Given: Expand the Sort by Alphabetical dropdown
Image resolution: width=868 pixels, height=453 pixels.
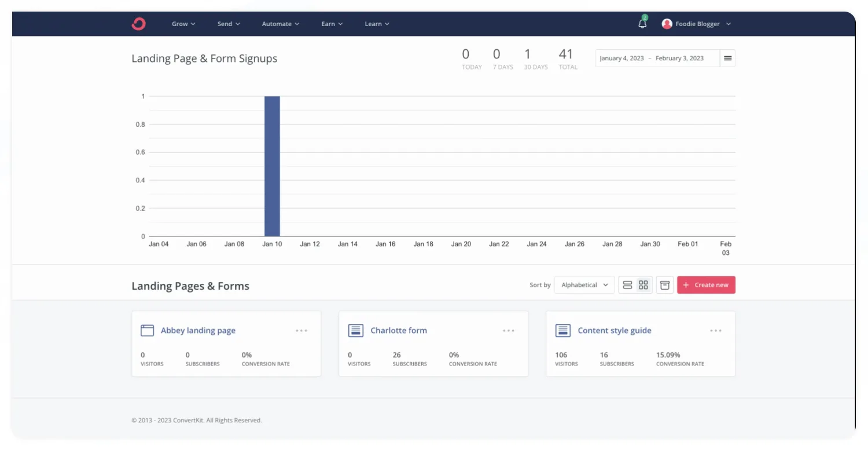Looking at the screenshot, I should coord(584,285).
